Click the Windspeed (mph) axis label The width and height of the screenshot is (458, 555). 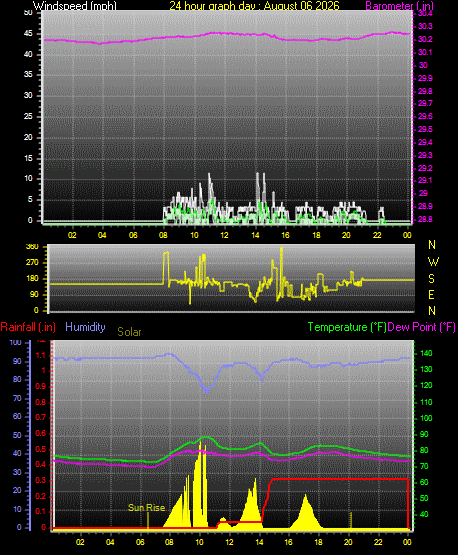tap(75, 6)
